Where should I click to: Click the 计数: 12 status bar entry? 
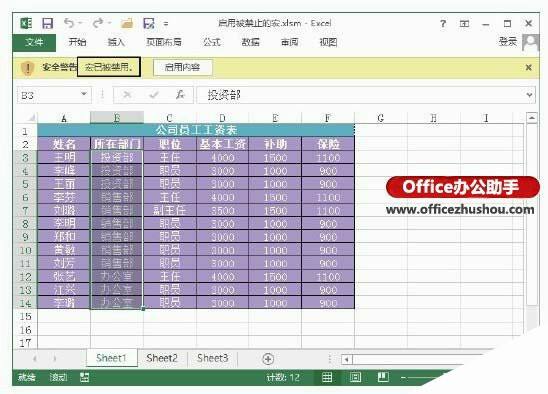[283, 378]
